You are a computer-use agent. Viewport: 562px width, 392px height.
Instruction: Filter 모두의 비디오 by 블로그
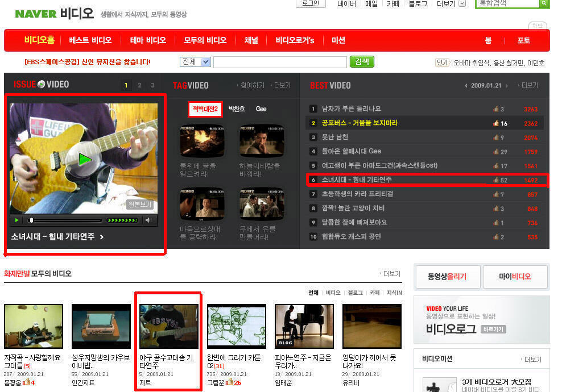355,293
